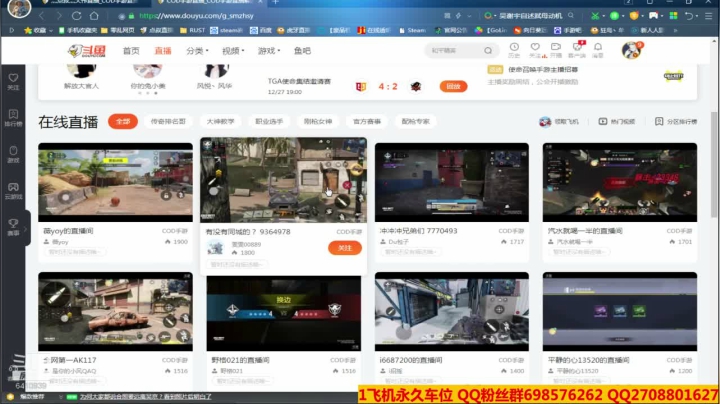Select the 大神教学 filter pill
This screenshot has width=720, height=404.
pos(220,121)
